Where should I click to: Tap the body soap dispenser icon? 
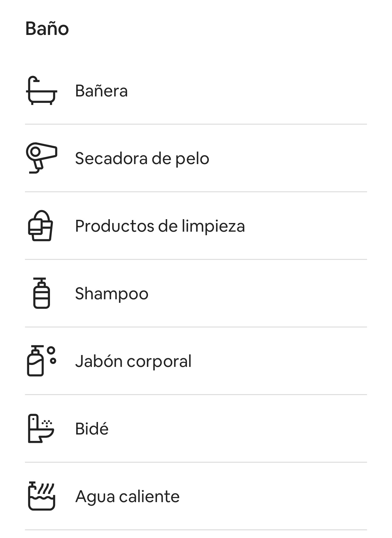42,361
